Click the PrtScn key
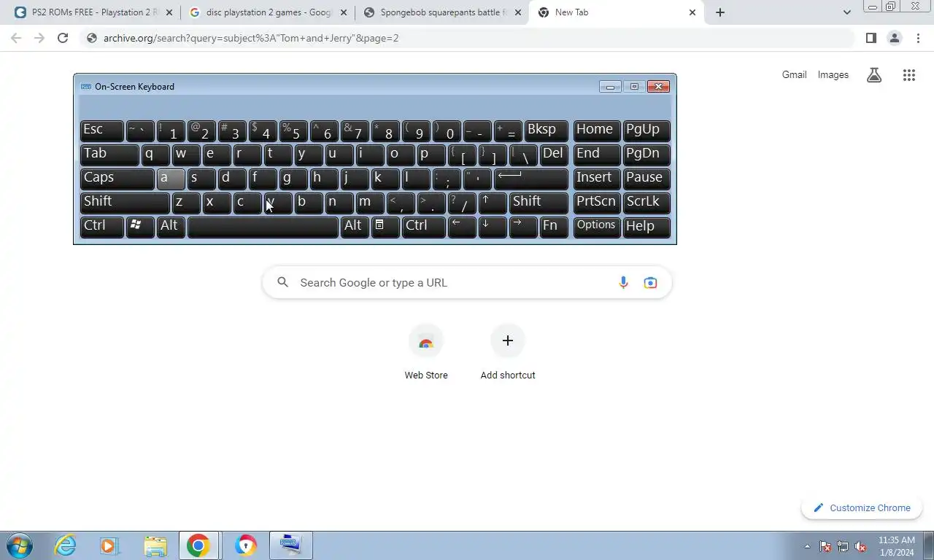 point(597,203)
